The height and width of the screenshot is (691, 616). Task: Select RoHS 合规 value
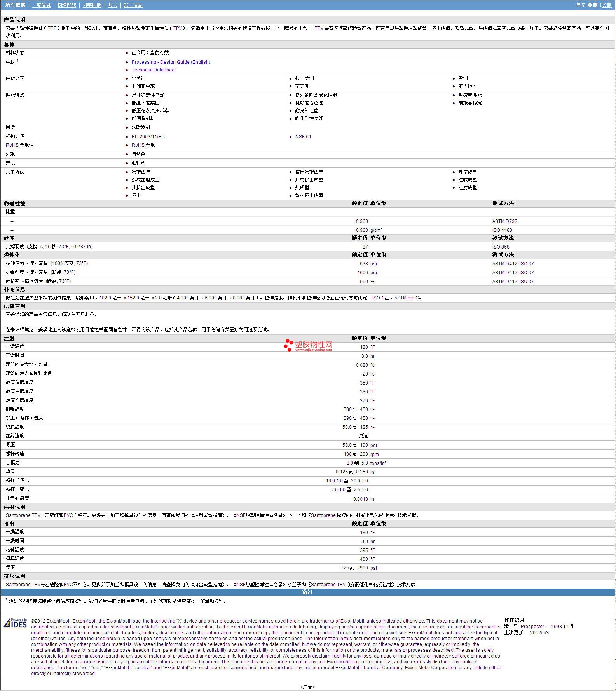(x=143, y=145)
